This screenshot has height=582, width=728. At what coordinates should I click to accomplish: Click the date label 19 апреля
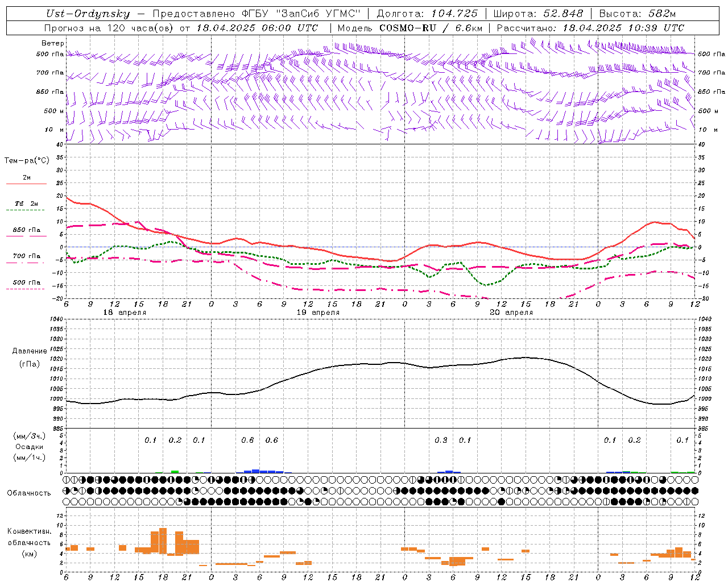tap(318, 313)
